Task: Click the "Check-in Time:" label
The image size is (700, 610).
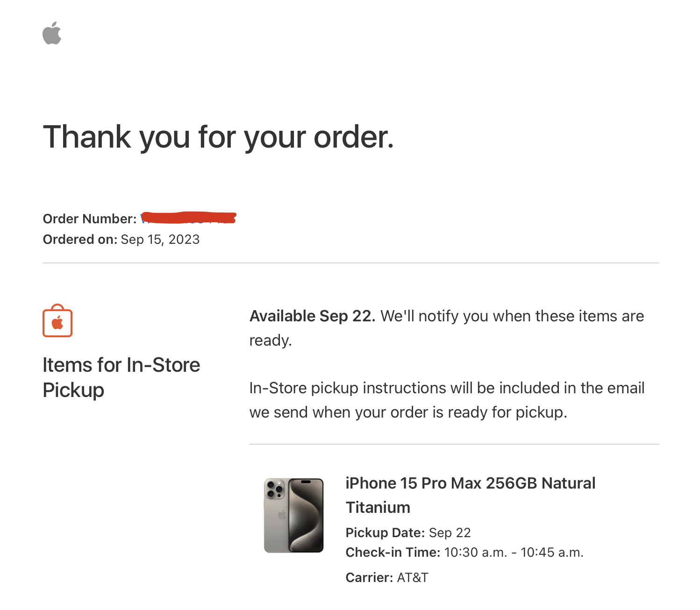Action: [393, 553]
